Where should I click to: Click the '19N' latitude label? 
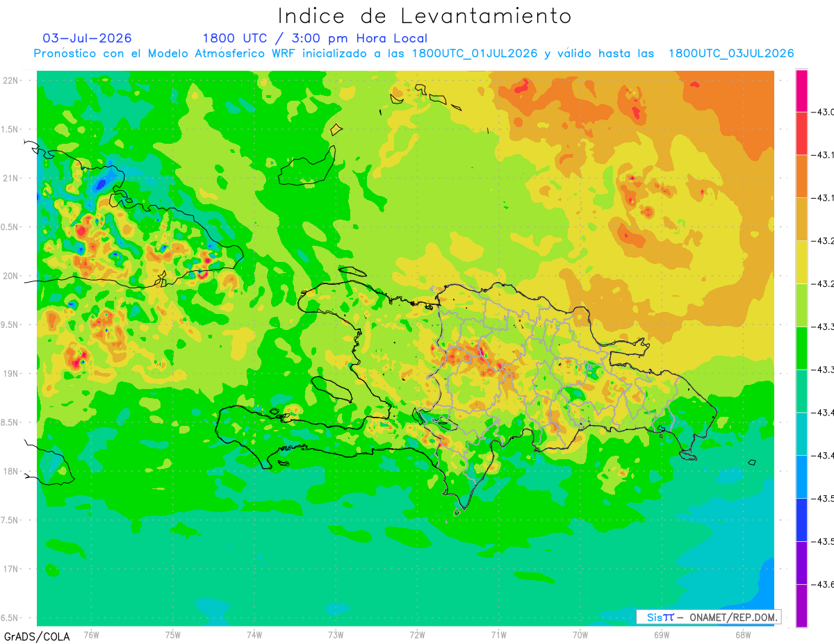coord(11,374)
